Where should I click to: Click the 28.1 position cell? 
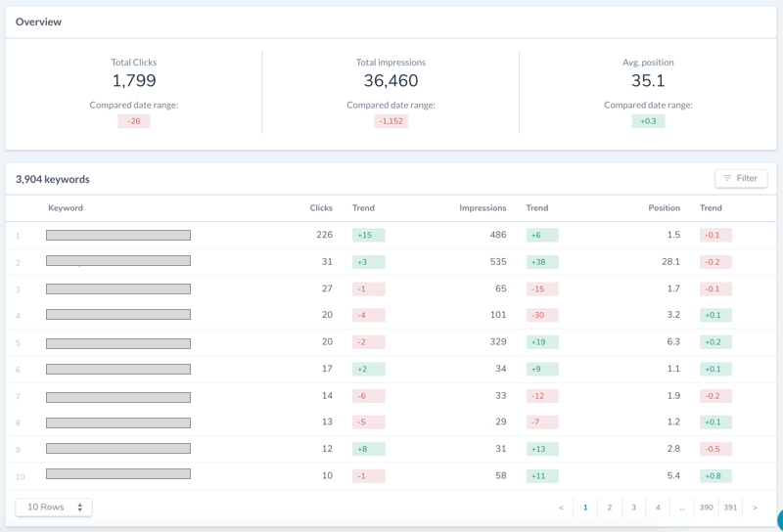pyautogui.click(x=670, y=261)
